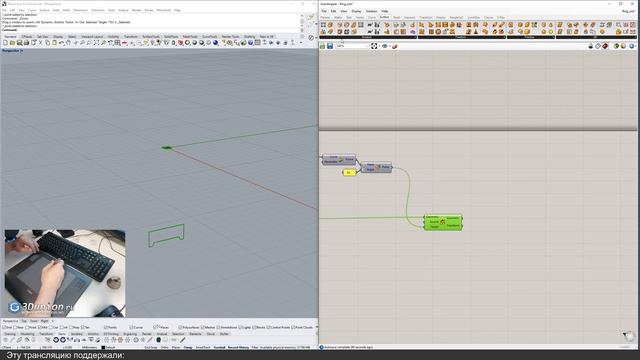Click the dark gem icon in Rhino bottom toolbar
The height and width of the screenshot is (360, 640).
[159, 340]
